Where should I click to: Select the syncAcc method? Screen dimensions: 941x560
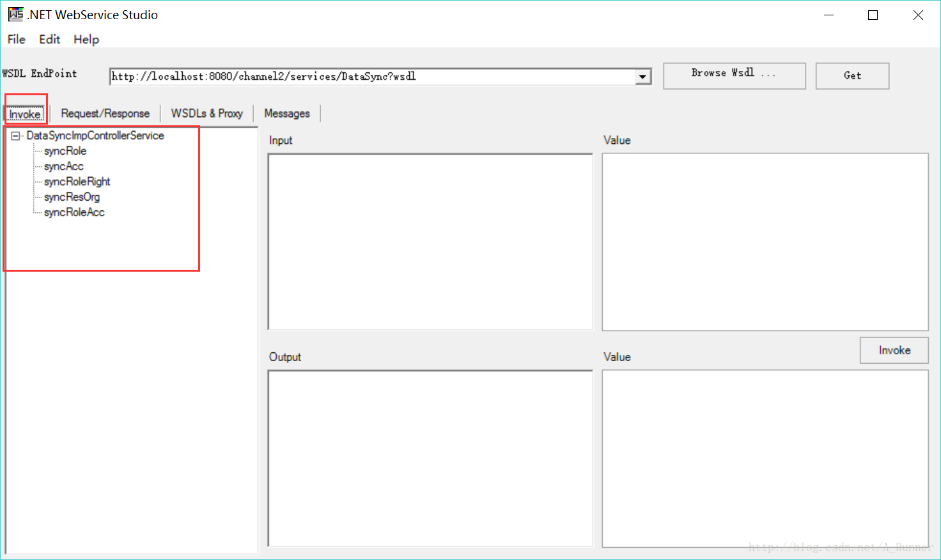pyautogui.click(x=64, y=166)
